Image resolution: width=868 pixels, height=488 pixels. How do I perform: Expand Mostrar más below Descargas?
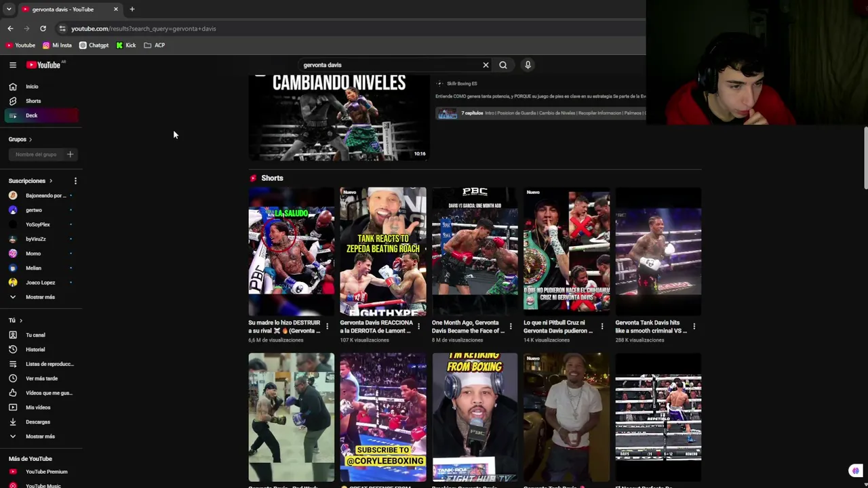tap(40, 436)
